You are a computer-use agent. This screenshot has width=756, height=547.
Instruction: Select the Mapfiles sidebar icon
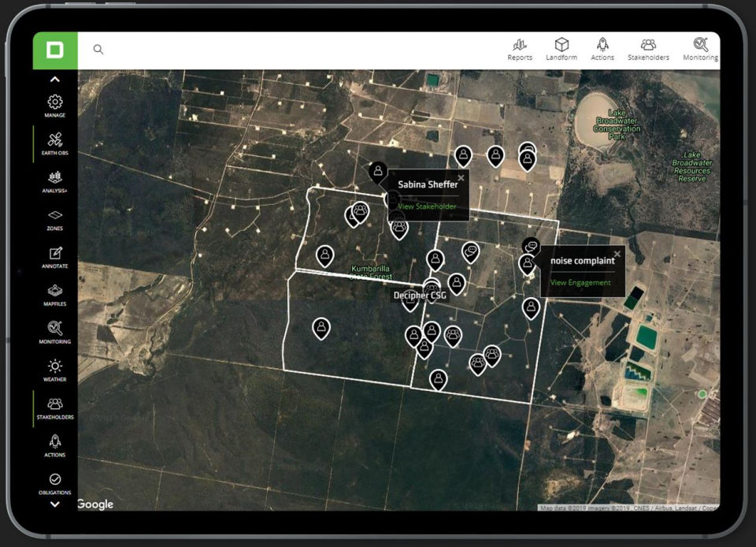click(55, 295)
